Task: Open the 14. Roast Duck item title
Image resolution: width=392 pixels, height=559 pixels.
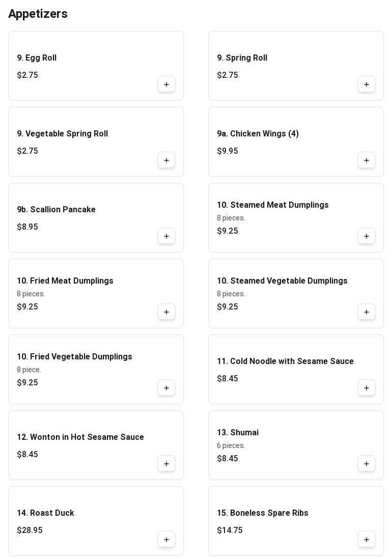Action: pos(46,513)
